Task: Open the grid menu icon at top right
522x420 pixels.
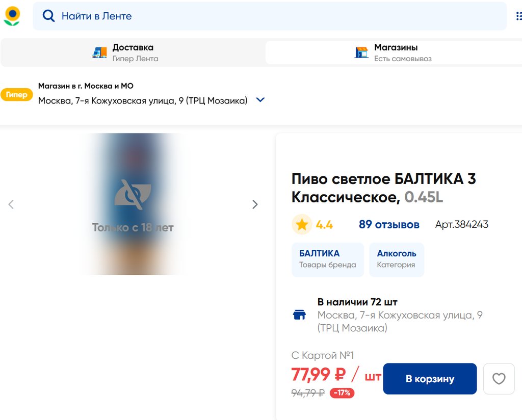Action: click(518, 16)
